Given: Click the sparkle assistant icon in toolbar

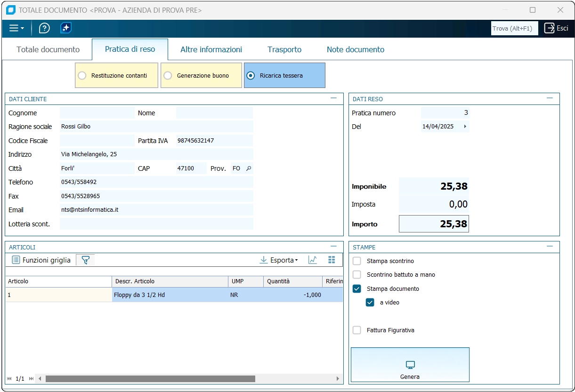Looking at the screenshot, I should [x=66, y=28].
